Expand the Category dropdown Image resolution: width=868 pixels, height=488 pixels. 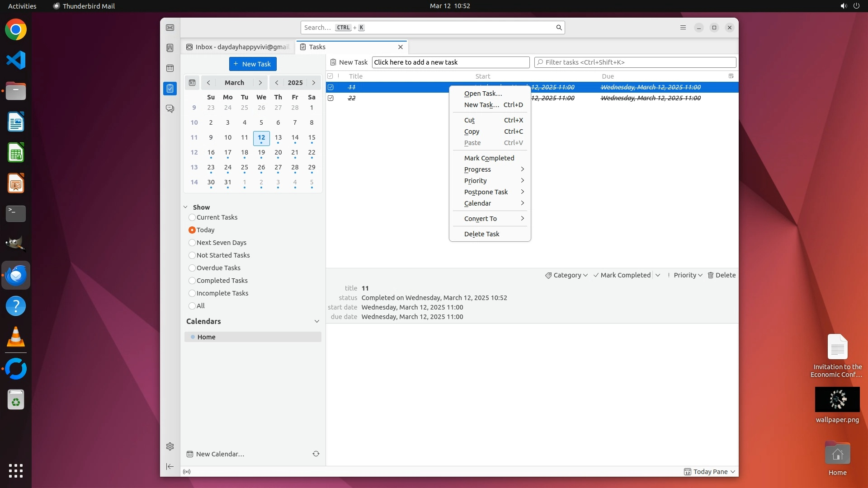(566, 275)
